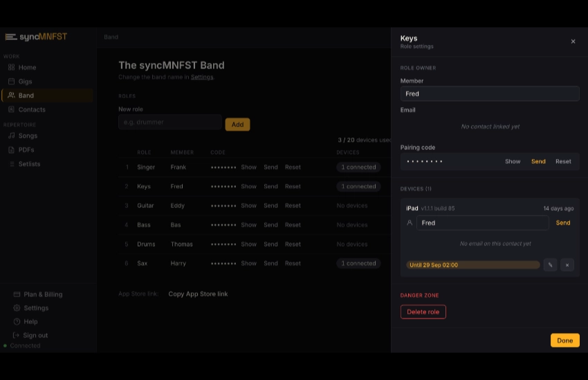This screenshot has width=588, height=380.
Task: Open Setlists in sidebar
Action: pos(29,164)
